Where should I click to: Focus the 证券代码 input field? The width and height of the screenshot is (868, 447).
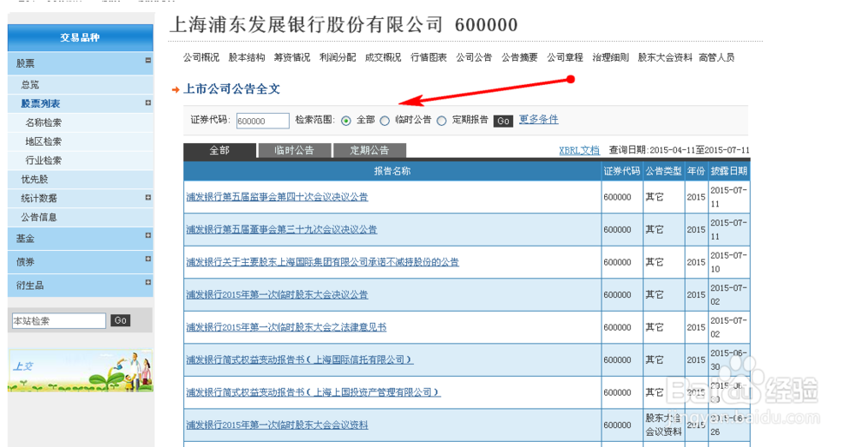click(263, 121)
